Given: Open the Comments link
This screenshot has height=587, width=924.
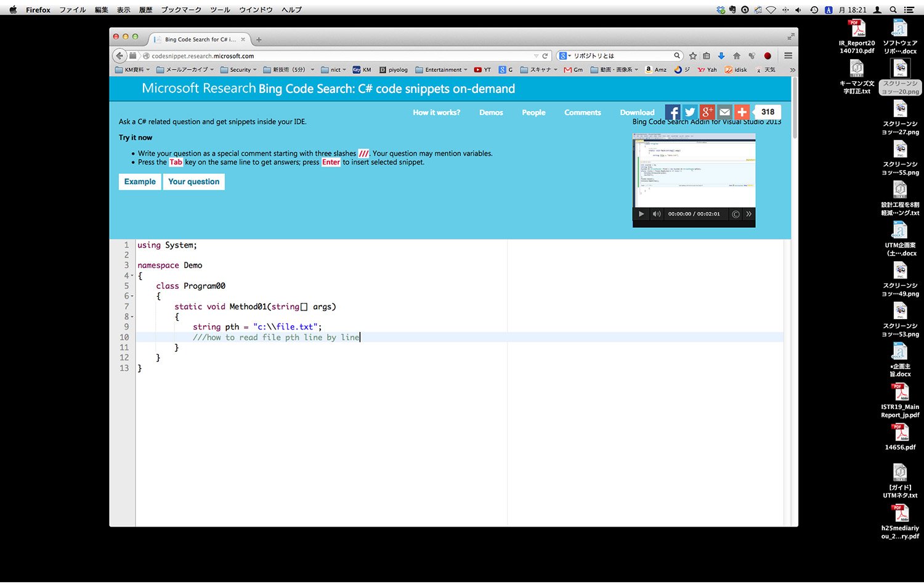Looking at the screenshot, I should pyautogui.click(x=583, y=113).
